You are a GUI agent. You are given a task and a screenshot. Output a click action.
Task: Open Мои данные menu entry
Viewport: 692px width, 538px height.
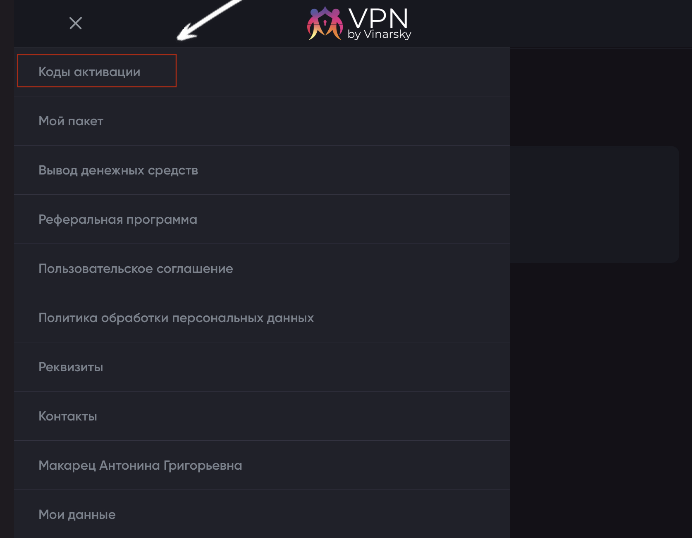(77, 514)
